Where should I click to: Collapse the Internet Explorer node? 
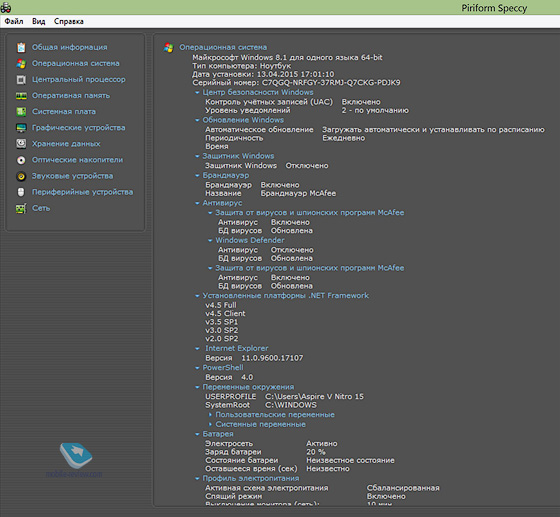[197, 348]
